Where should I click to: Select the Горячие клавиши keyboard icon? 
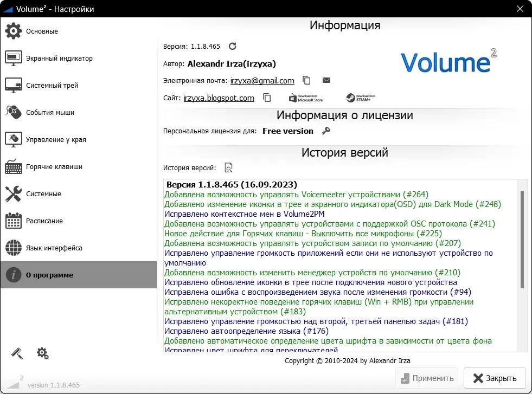13,166
